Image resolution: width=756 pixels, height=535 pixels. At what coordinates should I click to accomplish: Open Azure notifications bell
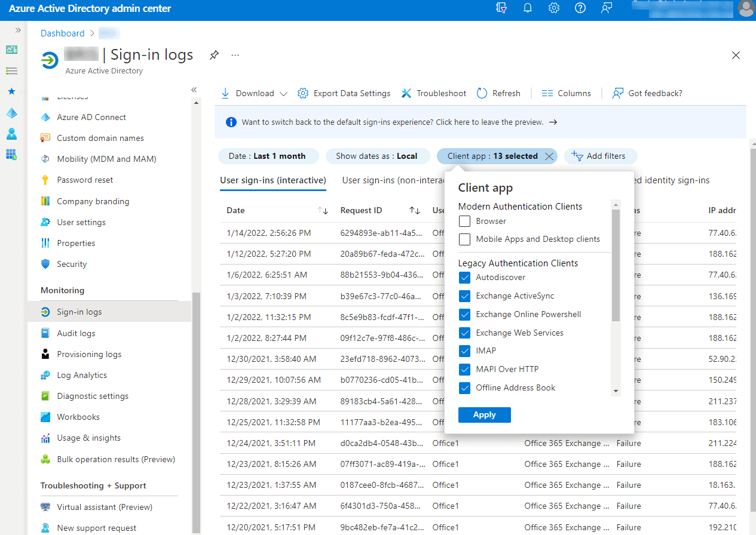point(527,8)
